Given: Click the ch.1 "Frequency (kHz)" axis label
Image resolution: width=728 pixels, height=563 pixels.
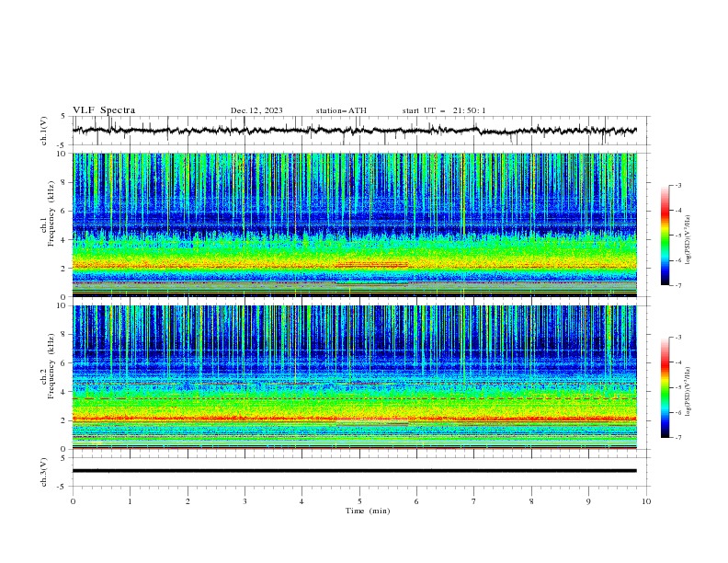Looking at the screenshot, I should click(x=51, y=214).
